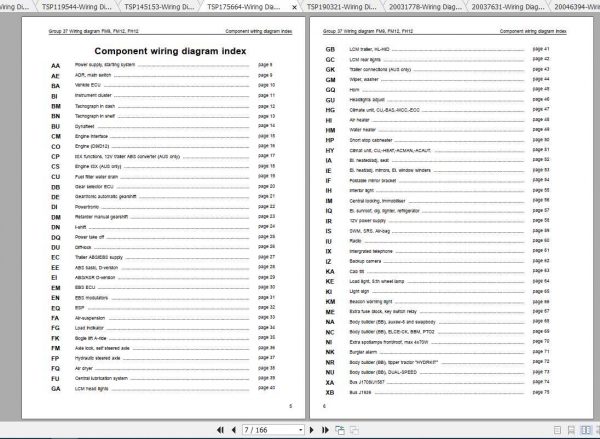Screen dimensions: 600x439
Task: Click the previous view navigation icon
Action: 339,430
